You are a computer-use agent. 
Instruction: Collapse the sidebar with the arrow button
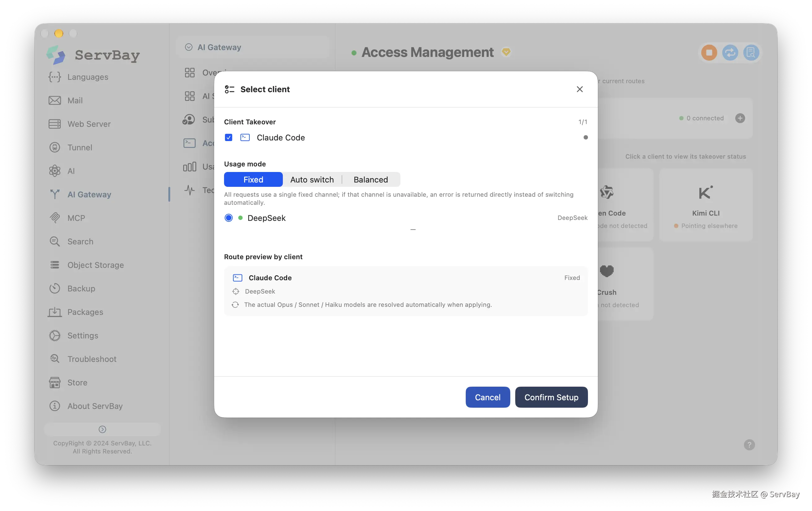(x=102, y=429)
